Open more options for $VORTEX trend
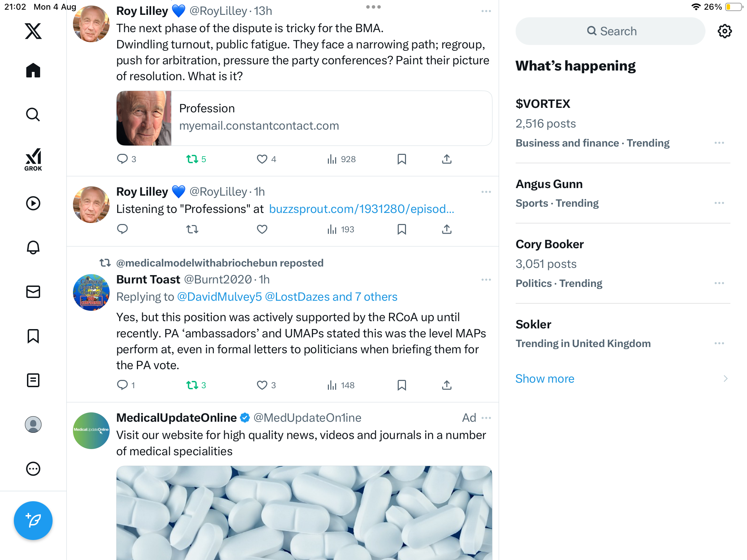Image resolution: width=747 pixels, height=560 pixels. (719, 143)
